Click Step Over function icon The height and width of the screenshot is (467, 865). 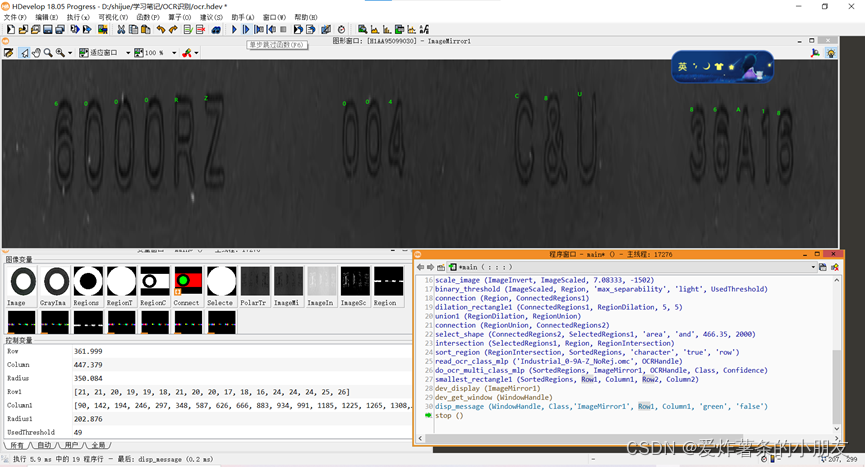(246, 29)
